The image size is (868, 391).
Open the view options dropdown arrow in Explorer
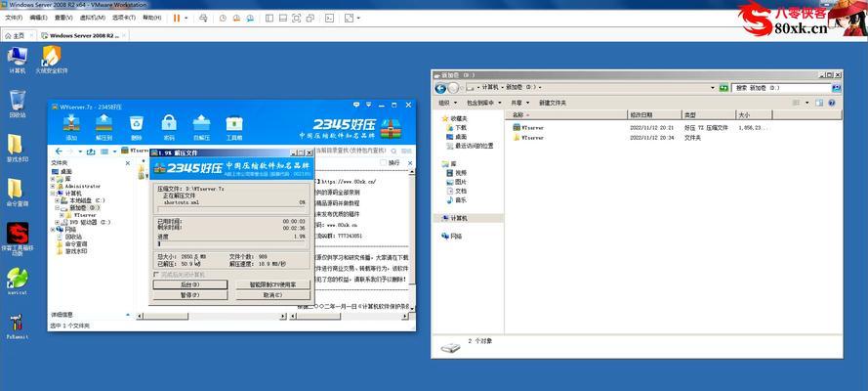tap(807, 103)
